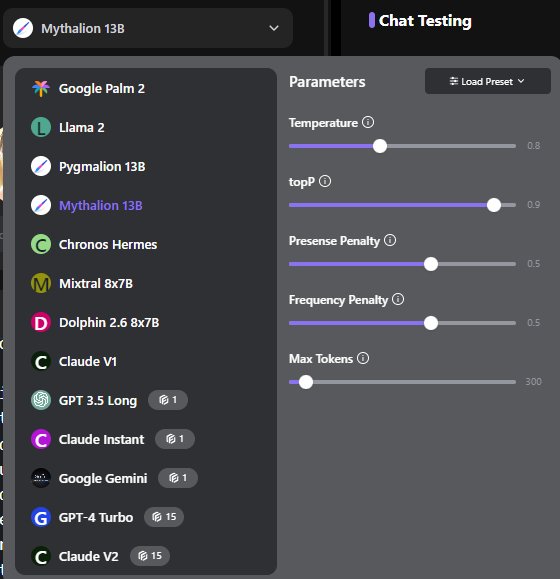The image size is (560, 579).
Task: Click the green Llama 2 avatar icon
Action: click(x=41, y=127)
